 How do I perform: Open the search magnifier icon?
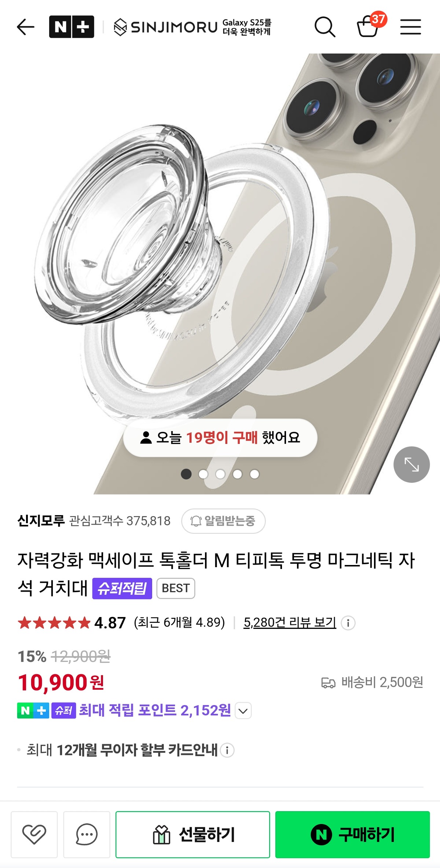pos(325,27)
